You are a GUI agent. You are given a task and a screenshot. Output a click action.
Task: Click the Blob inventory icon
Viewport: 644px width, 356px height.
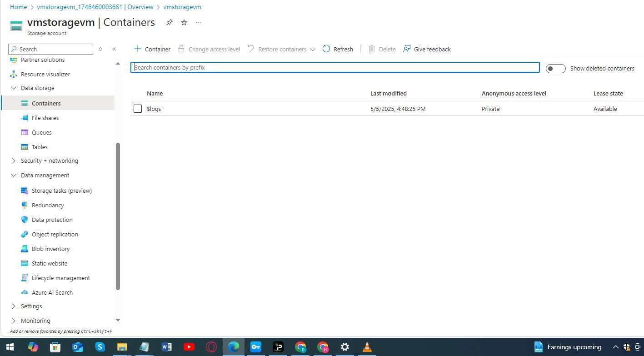tap(25, 249)
